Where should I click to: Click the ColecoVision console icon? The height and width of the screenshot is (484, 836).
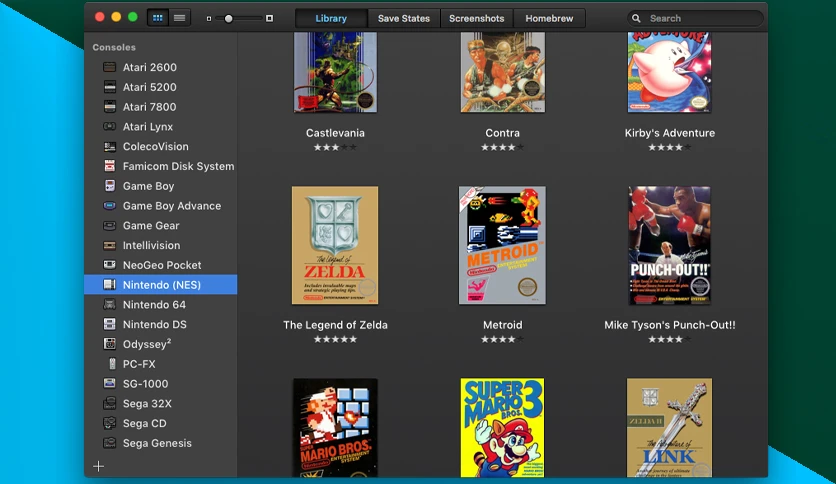coord(109,146)
